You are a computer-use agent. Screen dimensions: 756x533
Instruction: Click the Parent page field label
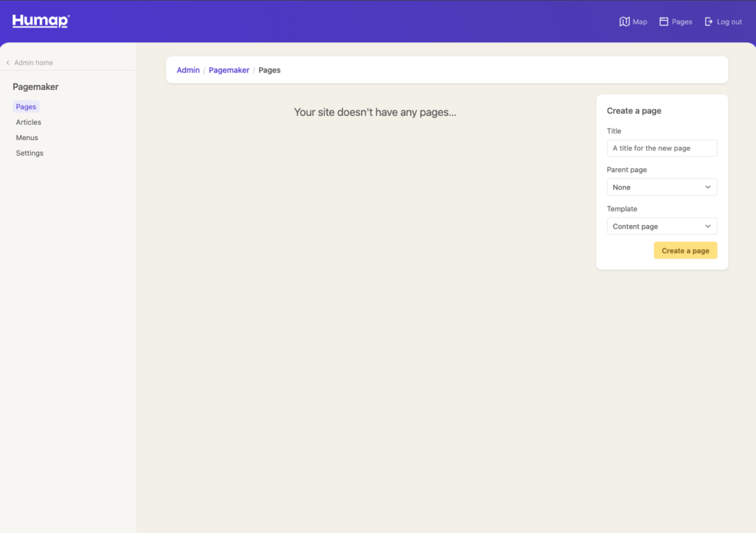tap(627, 170)
